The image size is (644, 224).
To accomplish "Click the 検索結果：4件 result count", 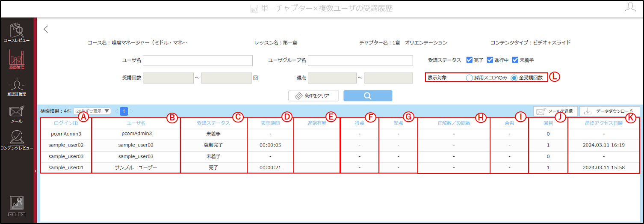I will (56, 111).
